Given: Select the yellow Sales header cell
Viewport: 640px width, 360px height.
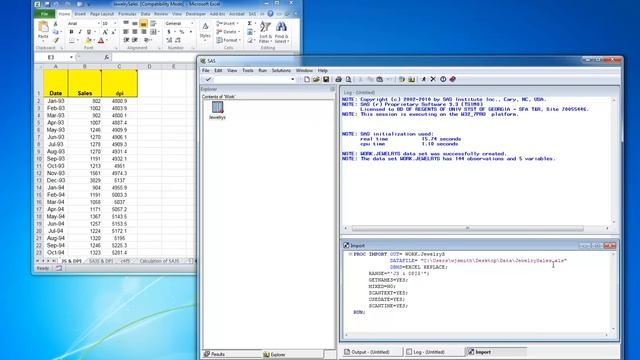Looking at the screenshot, I should click(x=84, y=83).
